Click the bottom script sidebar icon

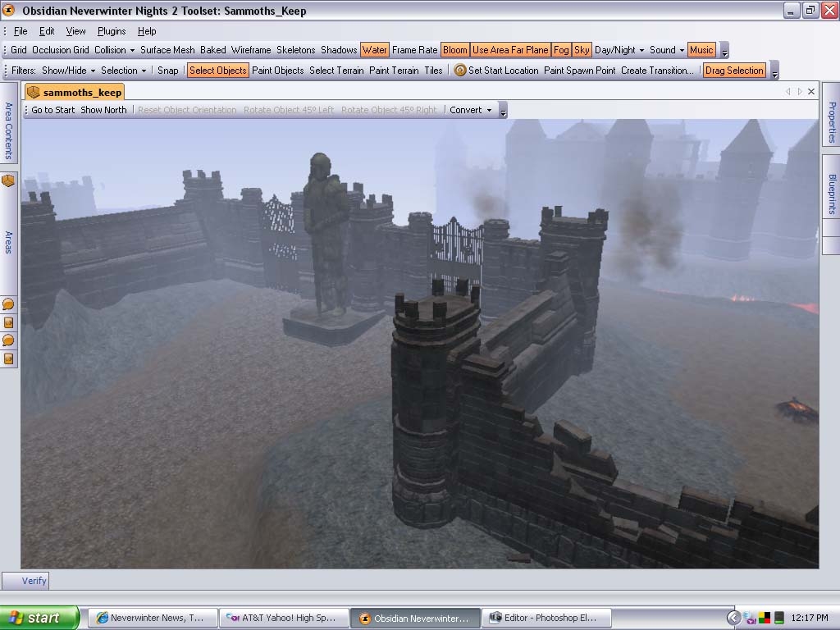click(x=8, y=358)
